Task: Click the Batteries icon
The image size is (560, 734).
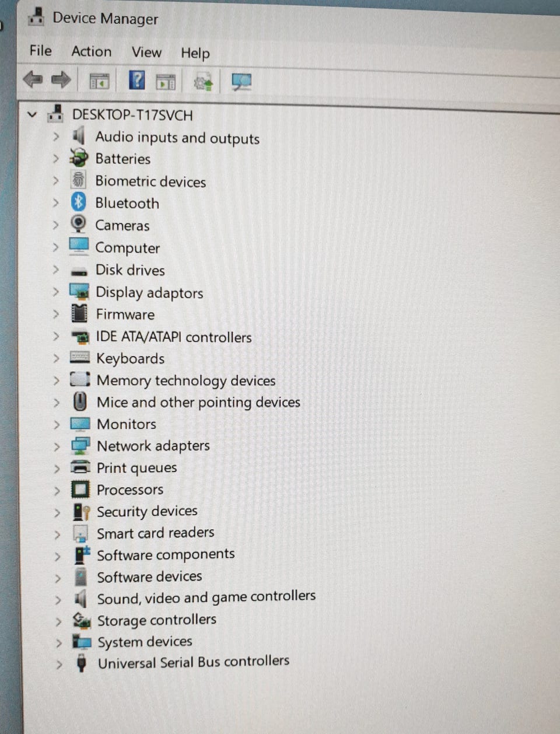Action: point(78,158)
